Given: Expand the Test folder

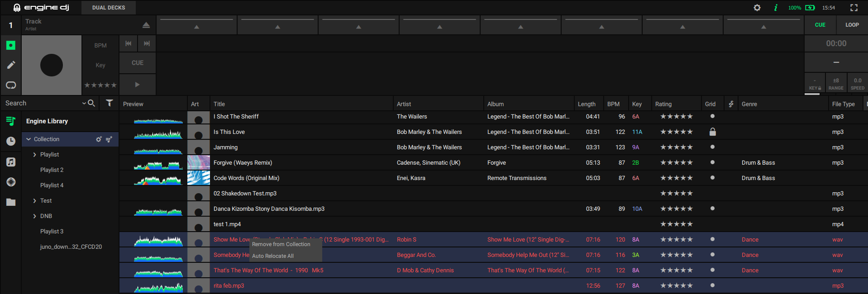Looking at the screenshot, I should coord(34,201).
